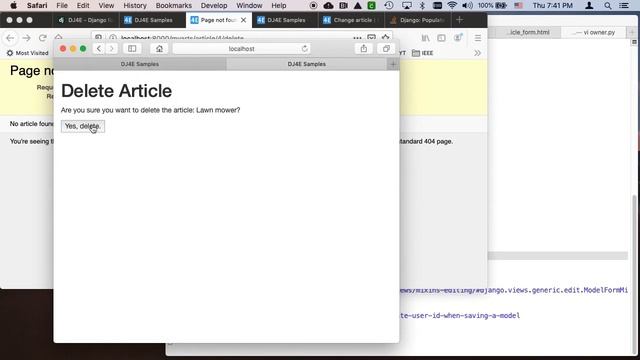Viewport: 640px width, 360px height.
Task: Open View menu
Action: click(106, 5)
